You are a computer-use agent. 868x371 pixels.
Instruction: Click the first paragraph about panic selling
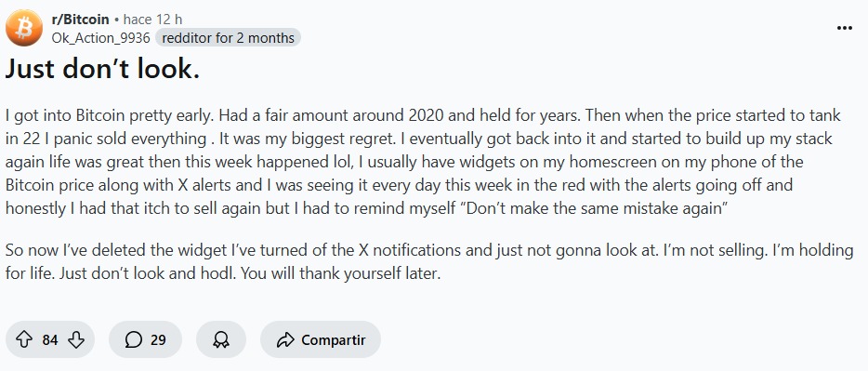[x=424, y=162]
